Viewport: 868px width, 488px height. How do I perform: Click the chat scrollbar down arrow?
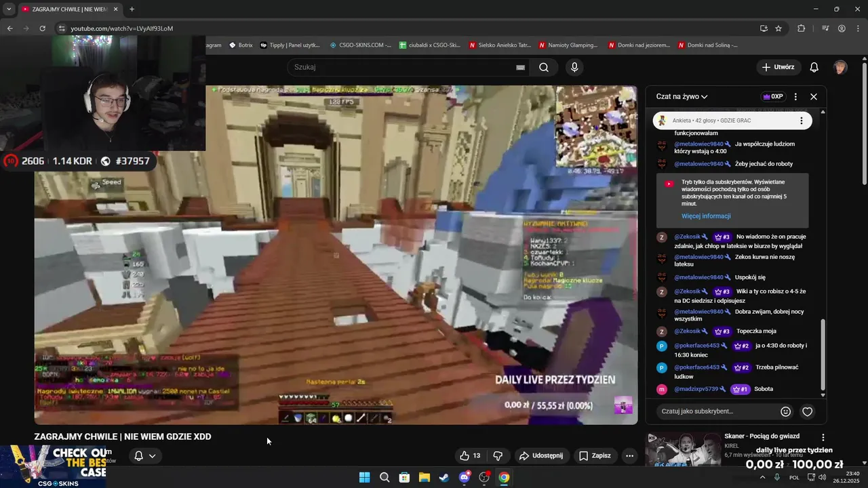click(x=823, y=394)
